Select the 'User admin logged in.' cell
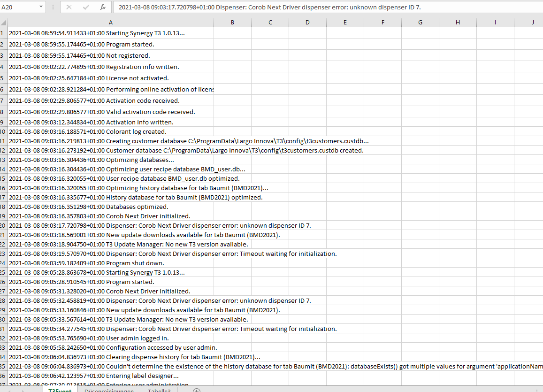 click(x=111, y=338)
